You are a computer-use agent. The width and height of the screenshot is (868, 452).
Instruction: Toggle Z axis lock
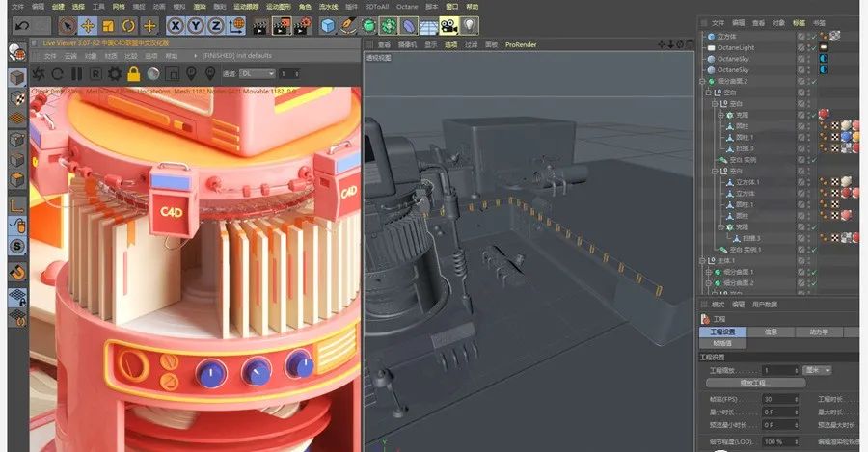point(216,25)
